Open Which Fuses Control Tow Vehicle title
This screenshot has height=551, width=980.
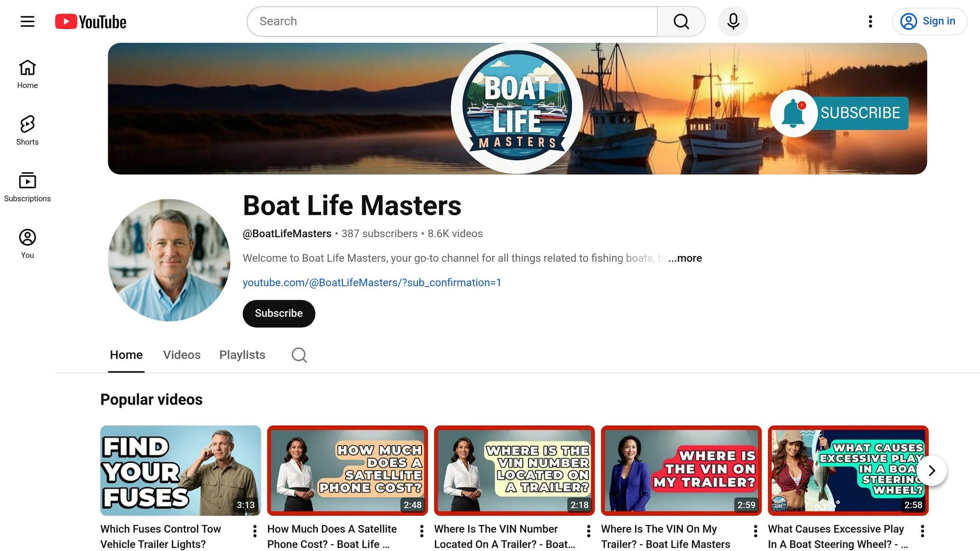[x=161, y=537]
